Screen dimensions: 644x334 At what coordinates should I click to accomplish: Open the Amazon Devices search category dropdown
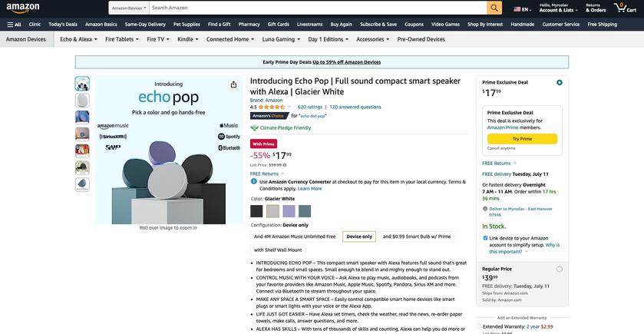(128, 8)
